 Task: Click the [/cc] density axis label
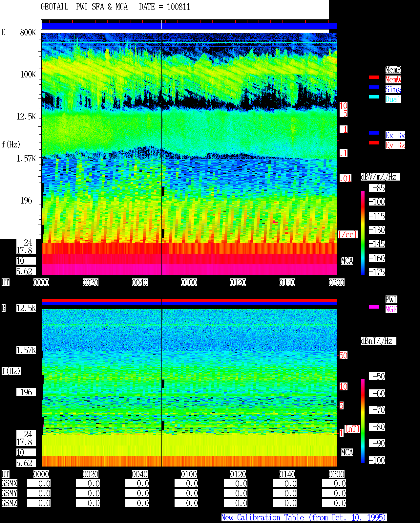click(x=347, y=234)
